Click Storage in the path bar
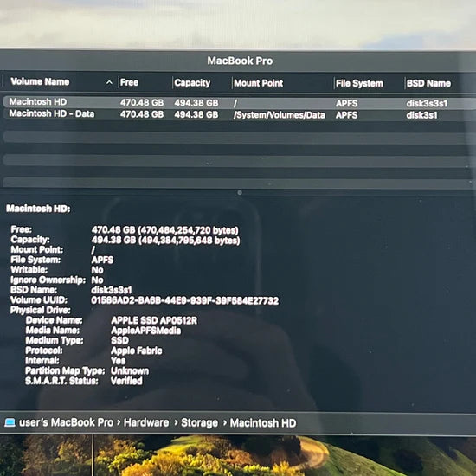The width and height of the screenshot is (476, 476). click(199, 423)
